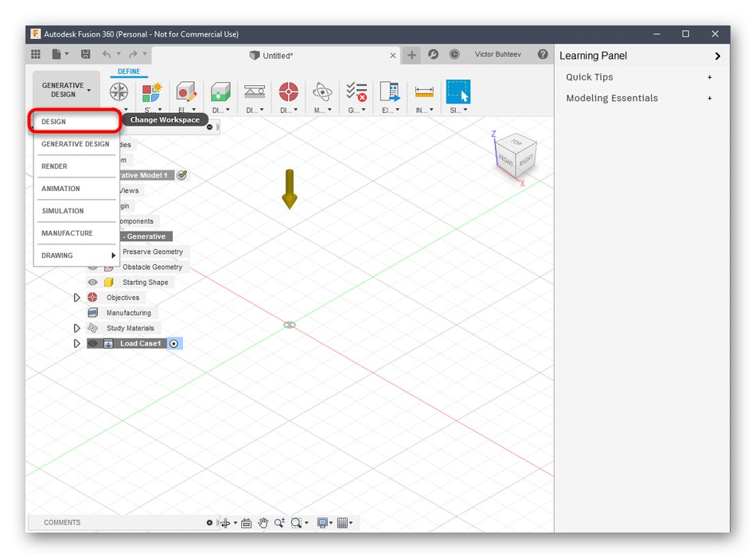The height and width of the screenshot is (558, 756).
Task: Toggle visibility eye of Load Case1
Action: 92,343
